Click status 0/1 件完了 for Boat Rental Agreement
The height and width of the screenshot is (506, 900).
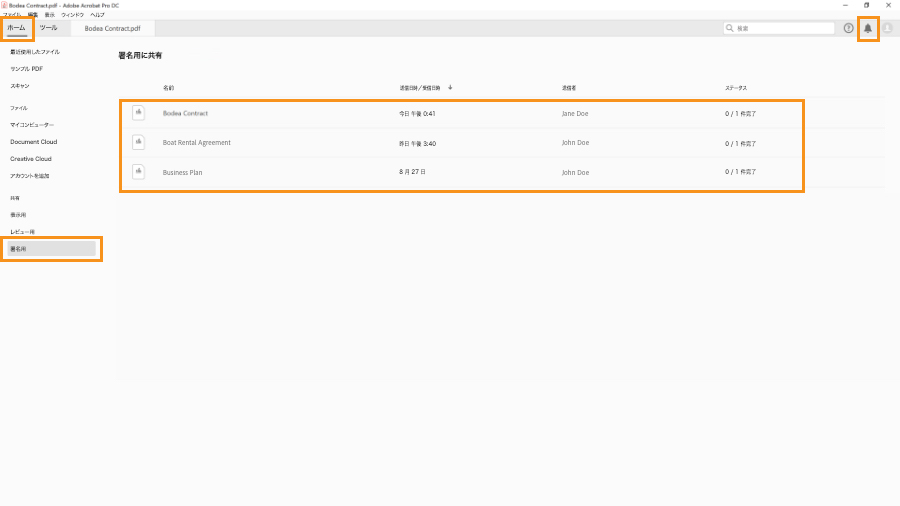740,143
